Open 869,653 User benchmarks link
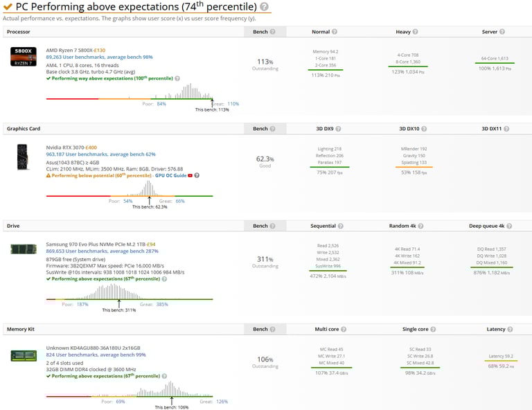532x410 pixels. pos(102,251)
